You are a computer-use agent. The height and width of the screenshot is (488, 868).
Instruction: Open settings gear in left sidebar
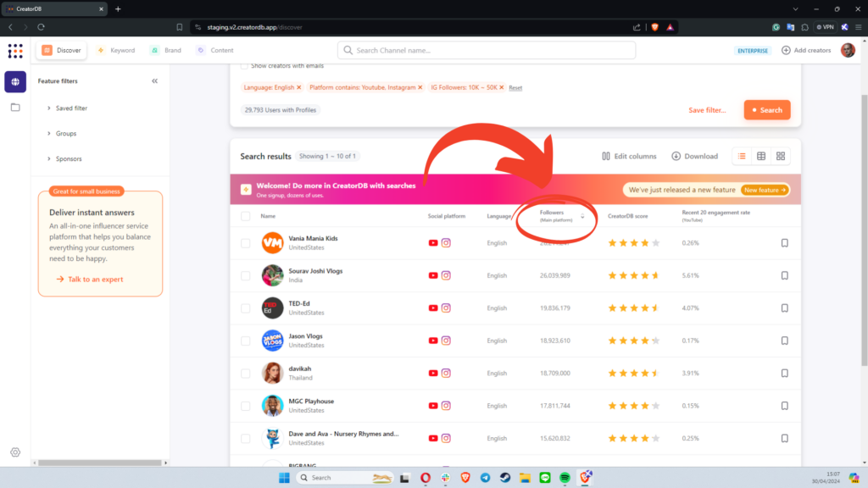pyautogui.click(x=15, y=452)
